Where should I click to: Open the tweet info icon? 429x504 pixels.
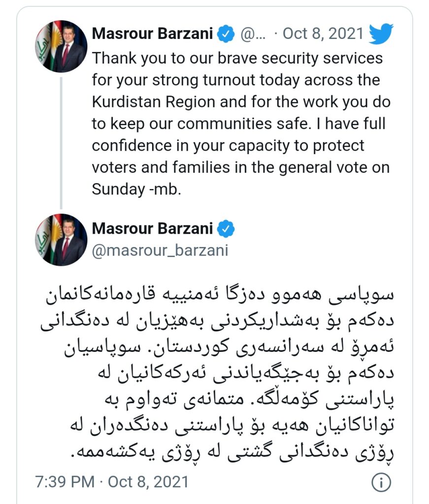click(x=381, y=481)
